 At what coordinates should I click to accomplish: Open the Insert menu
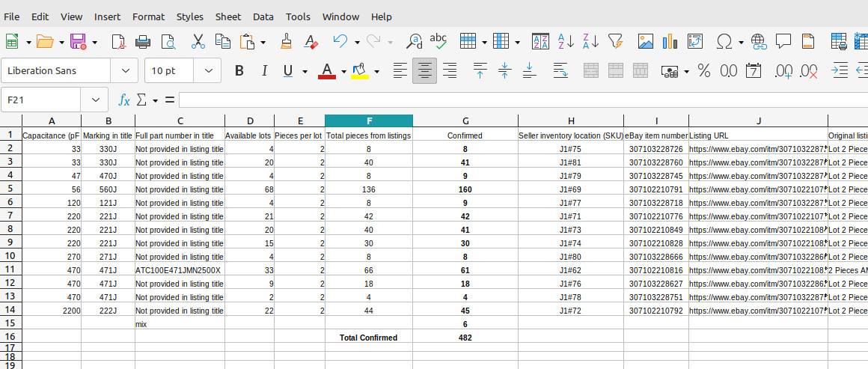tap(108, 16)
